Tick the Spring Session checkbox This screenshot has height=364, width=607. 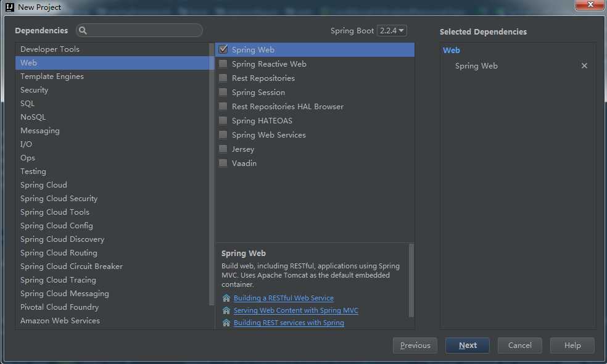point(223,92)
